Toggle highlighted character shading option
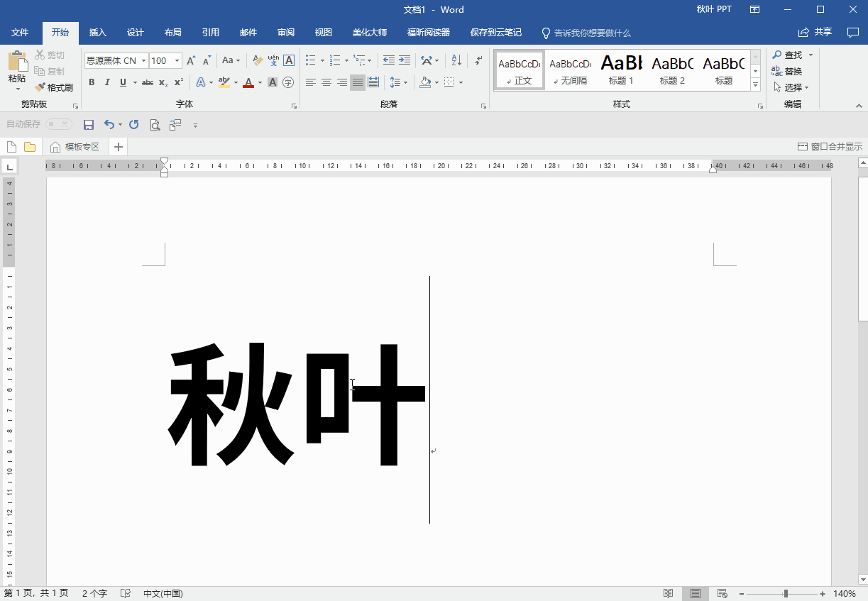 coord(272,82)
